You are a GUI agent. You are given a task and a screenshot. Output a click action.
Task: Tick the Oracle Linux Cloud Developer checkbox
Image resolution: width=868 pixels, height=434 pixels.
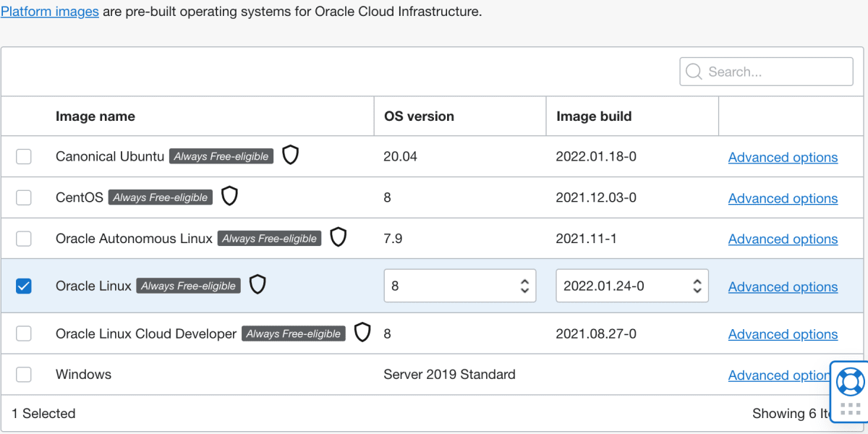point(24,333)
